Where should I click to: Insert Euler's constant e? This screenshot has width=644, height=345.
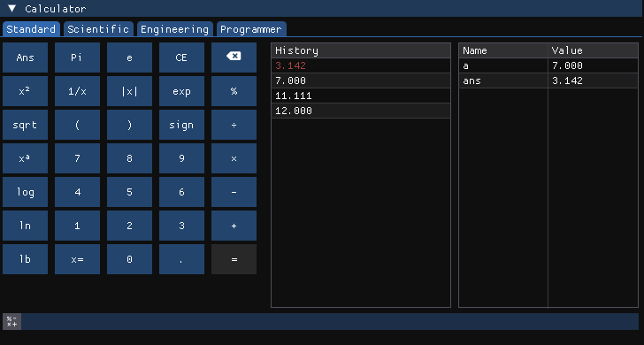pyautogui.click(x=129, y=57)
